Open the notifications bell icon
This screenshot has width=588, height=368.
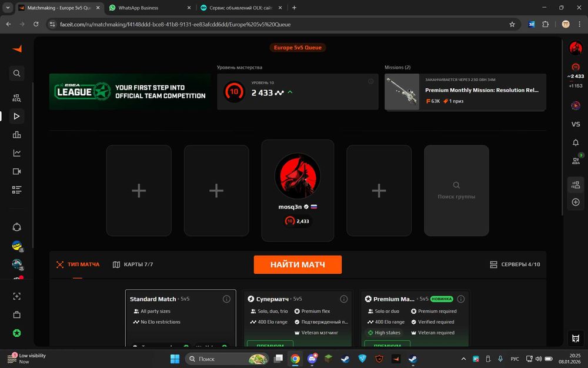(576, 142)
